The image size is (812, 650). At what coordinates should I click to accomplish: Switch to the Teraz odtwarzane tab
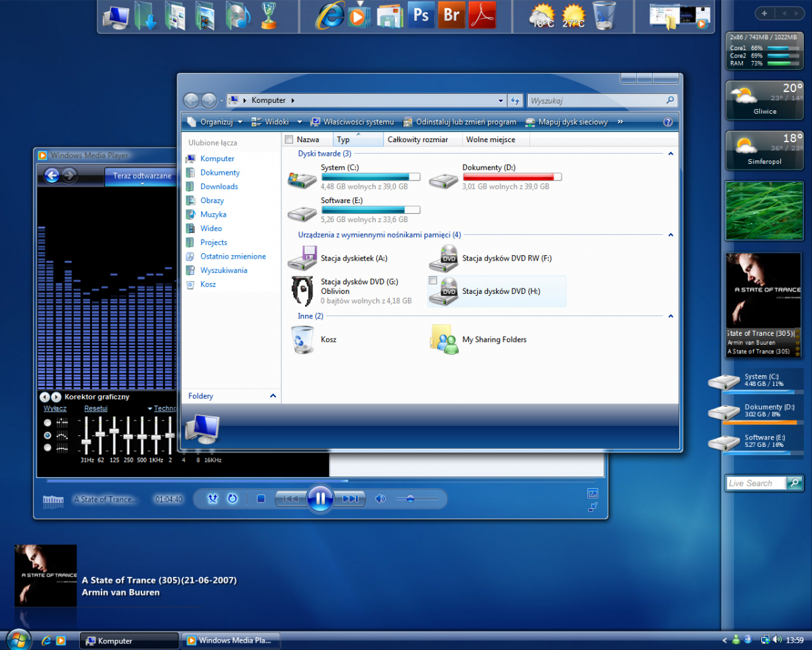point(142,176)
